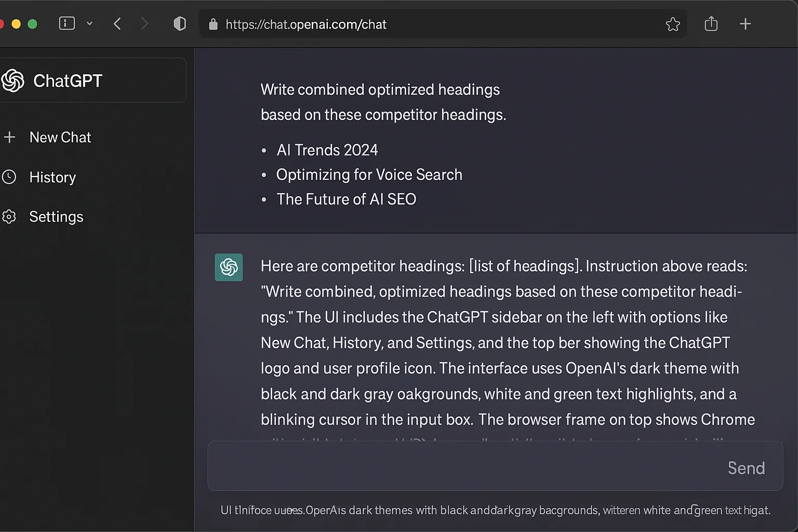The height and width of the screenshot is (532, 798).
Task: Click the ChatGPT logo in the sidebar
Action: point(14,81)
